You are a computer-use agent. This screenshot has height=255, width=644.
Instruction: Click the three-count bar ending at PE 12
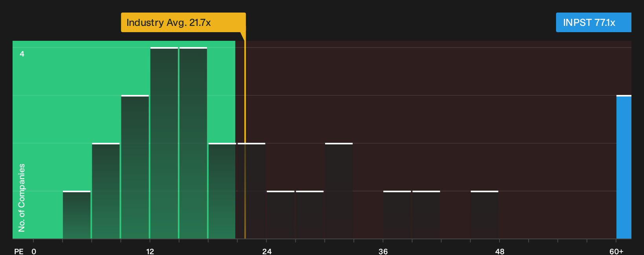(135, 167)
